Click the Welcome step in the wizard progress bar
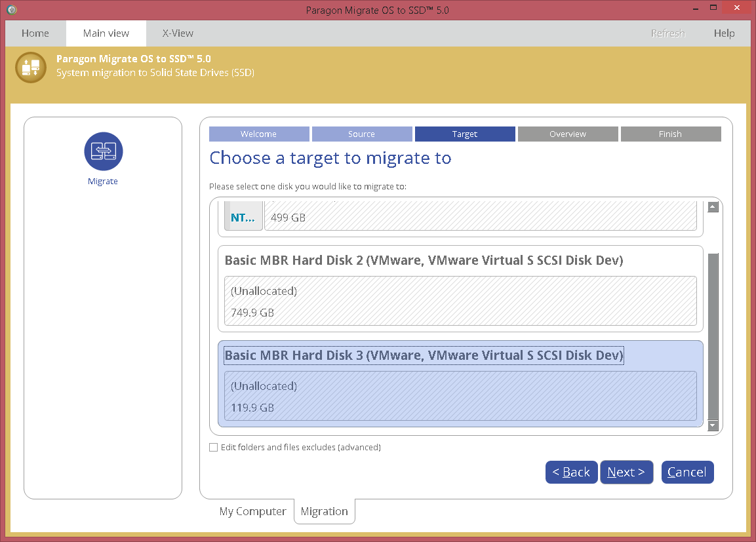756x542 pixels. point(259,134)
